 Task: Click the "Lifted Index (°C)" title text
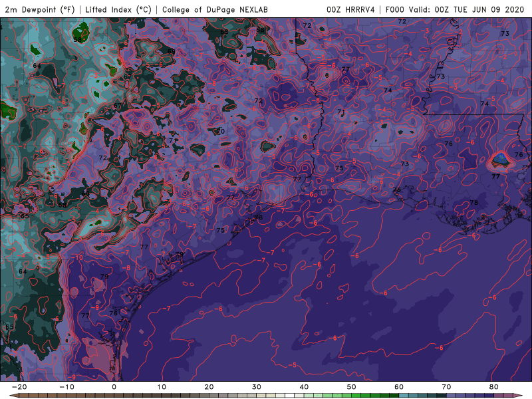[x=118, y=9]
